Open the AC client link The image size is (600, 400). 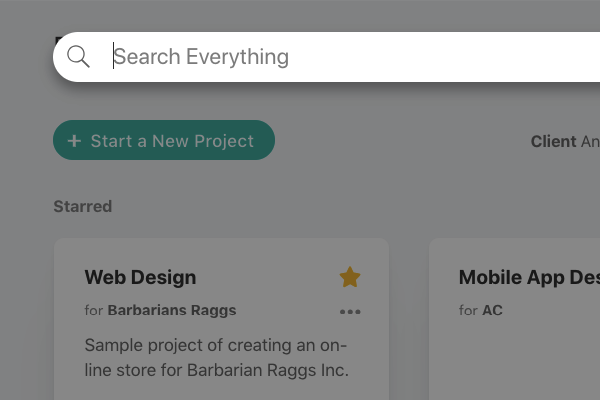point(492,310)
